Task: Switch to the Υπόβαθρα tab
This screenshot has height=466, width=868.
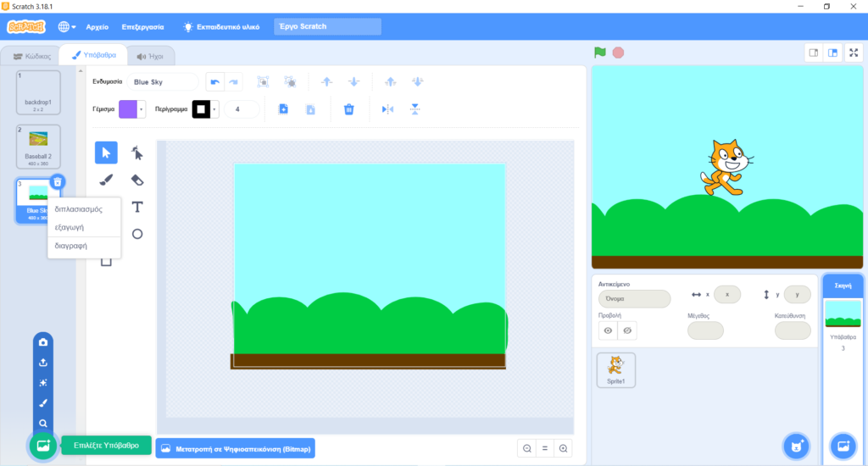Action: 93,55
